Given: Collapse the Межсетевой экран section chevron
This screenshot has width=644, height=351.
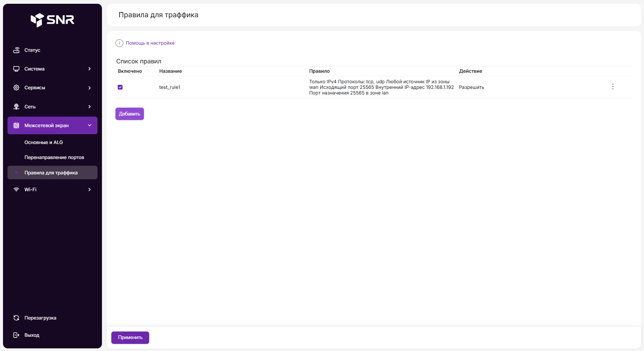Looking at the screenshot, I should coord(90,125).
